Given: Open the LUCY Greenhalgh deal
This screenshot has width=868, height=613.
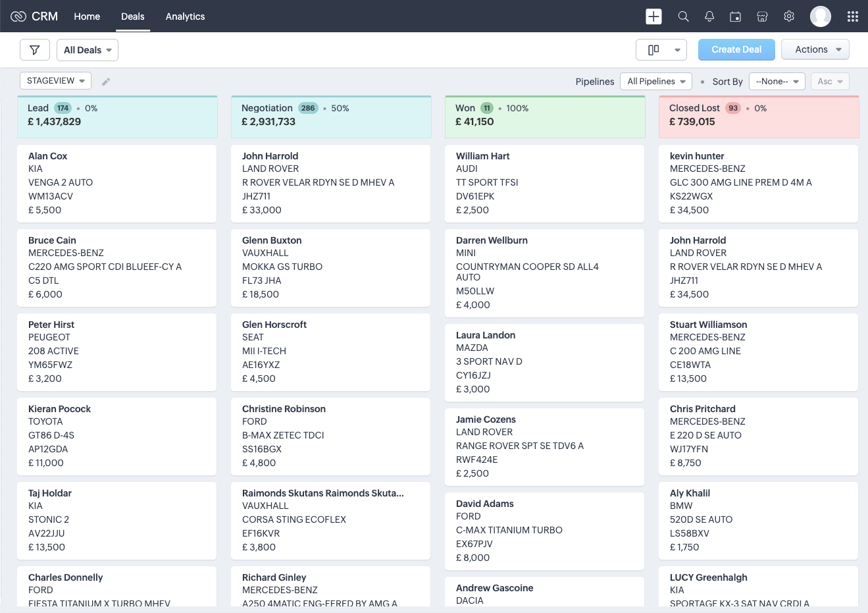Looking at the screenshot, I should (x=759, y=587).
